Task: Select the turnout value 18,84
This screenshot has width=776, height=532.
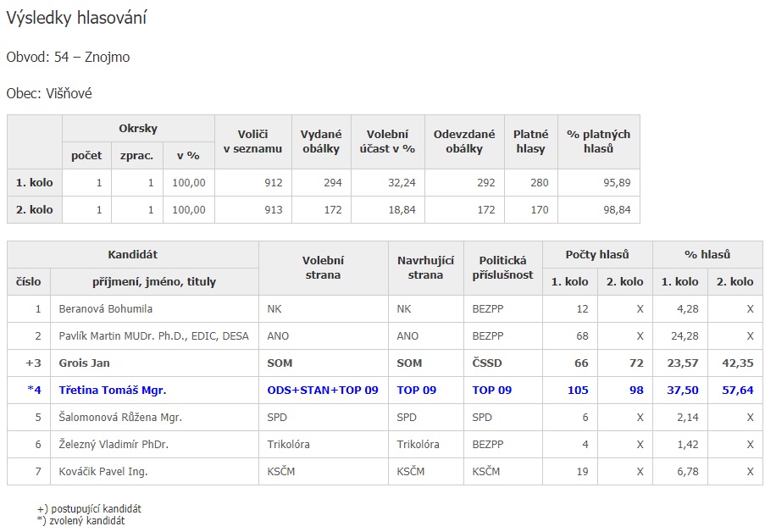Action: pos(402,210)
